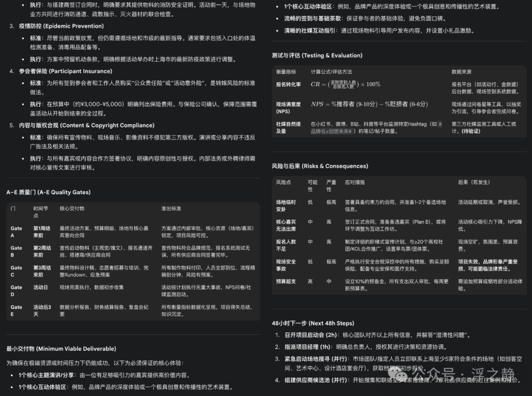Click the heading "疫情防控 (Epidemic Prevention)"

[62, 26]
